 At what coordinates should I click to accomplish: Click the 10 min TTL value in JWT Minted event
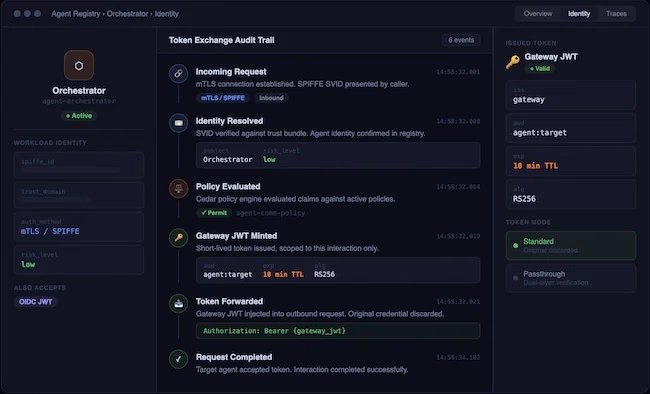tap(283, 275)
